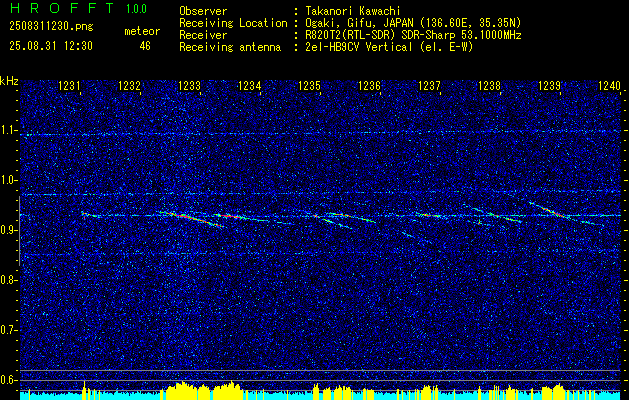
Task: Click the 0.9 kHz axis label
Action: coord(8,230)
